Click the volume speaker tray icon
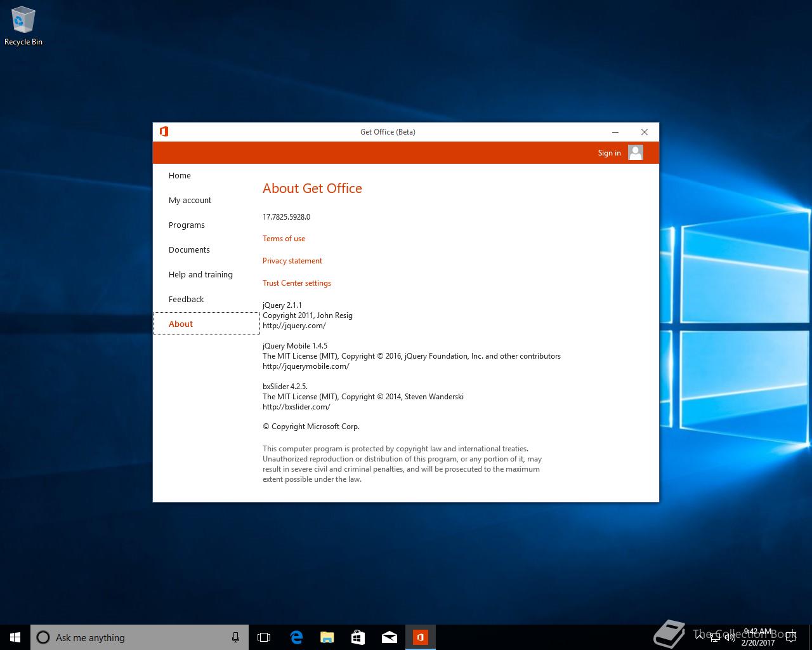 730,637
